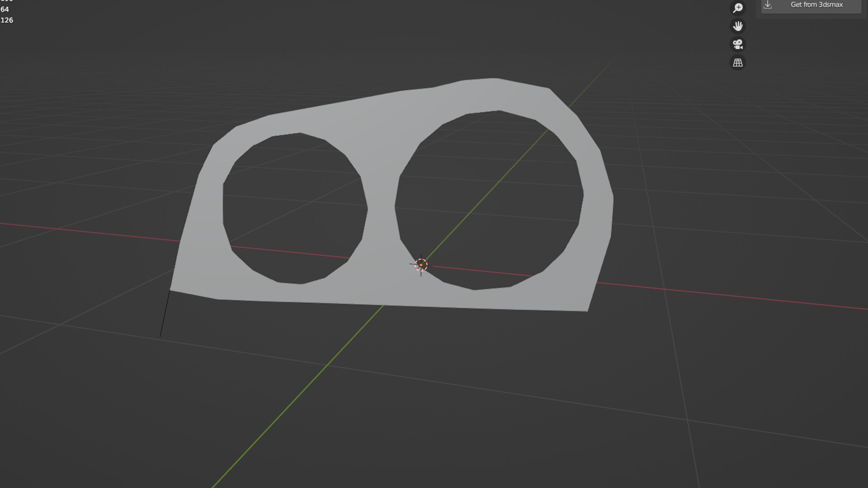Click the statistics value 64
The image size is (868, 488).
[x=5, y=9]
